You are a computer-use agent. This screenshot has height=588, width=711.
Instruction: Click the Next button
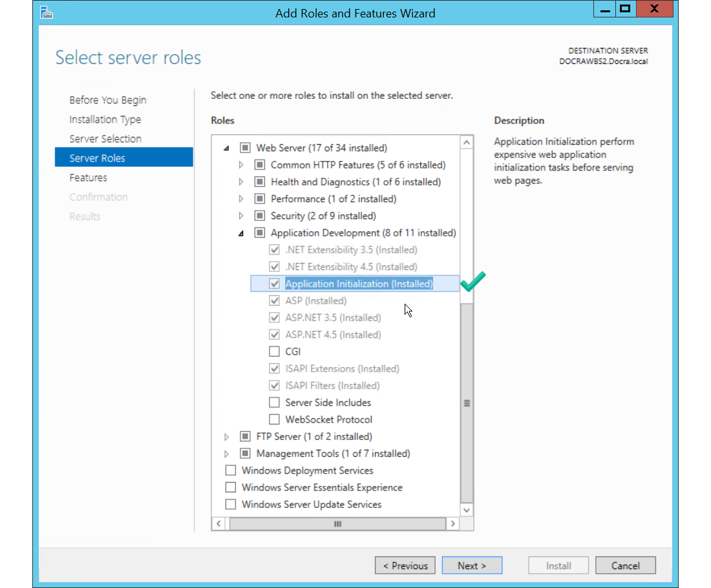[x=472, y=565]
